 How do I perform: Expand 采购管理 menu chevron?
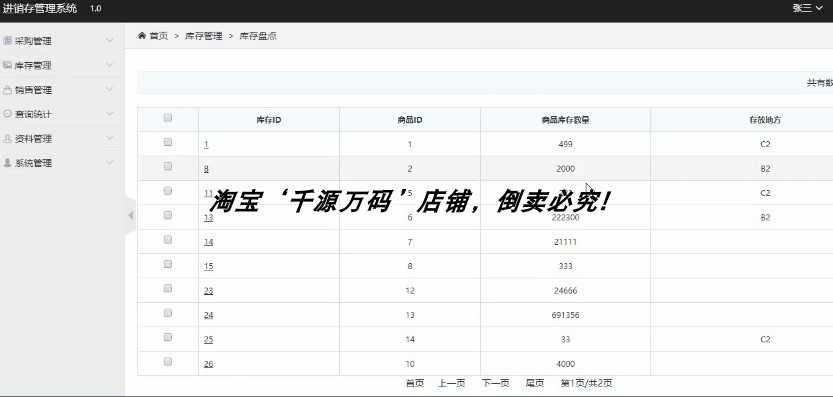[x=109, y=40]
